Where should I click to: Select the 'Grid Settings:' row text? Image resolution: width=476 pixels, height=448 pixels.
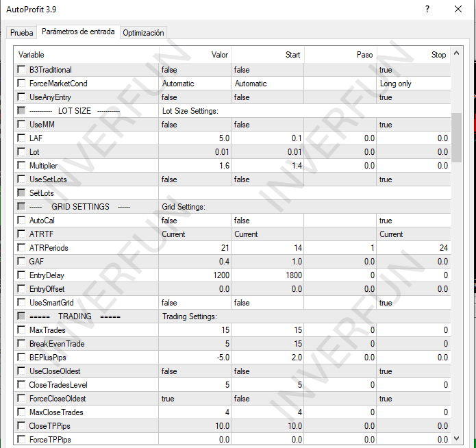coord(184,207)
